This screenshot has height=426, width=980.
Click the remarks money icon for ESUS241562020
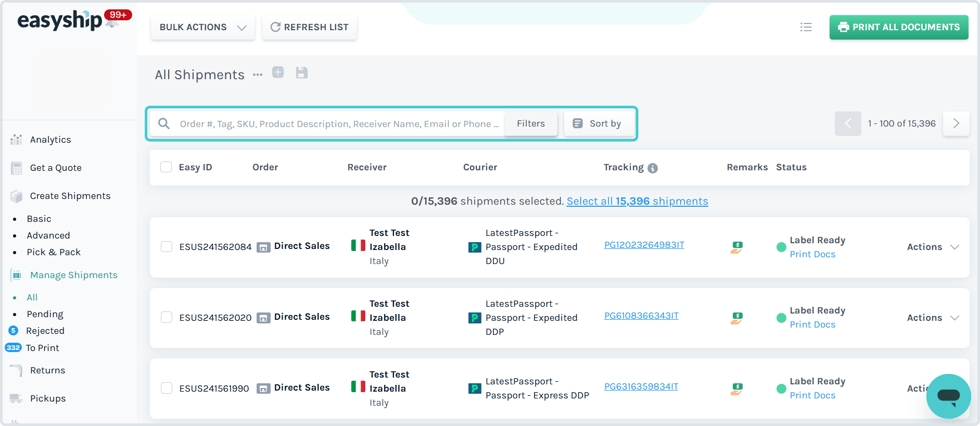click(736, 318)
